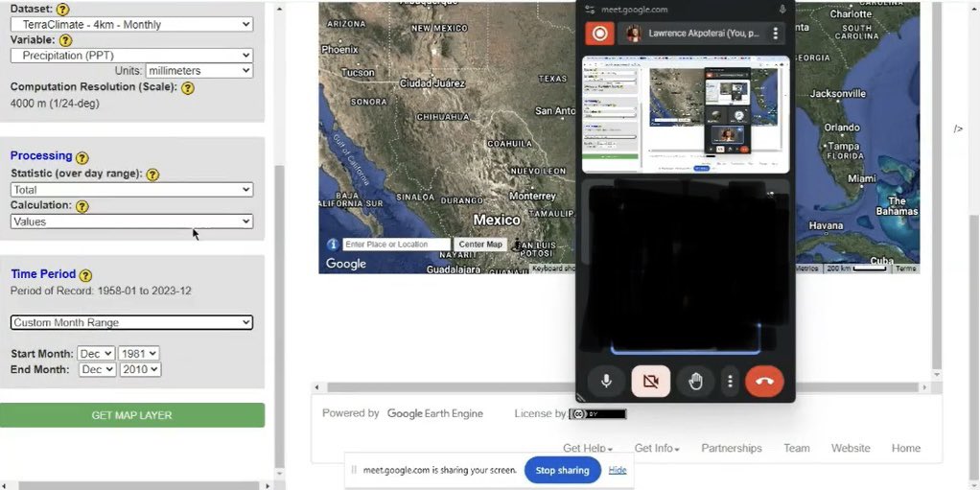The image size is (980, 490).
Task: Click the Street View pegman icon on map
Action: (516, 245)
